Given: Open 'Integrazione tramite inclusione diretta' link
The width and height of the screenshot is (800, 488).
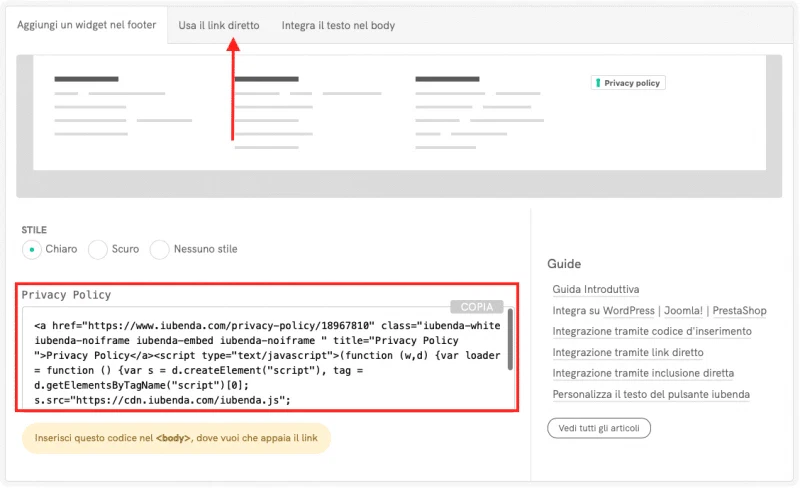Looking at the screenshot, I should (643, 373).
